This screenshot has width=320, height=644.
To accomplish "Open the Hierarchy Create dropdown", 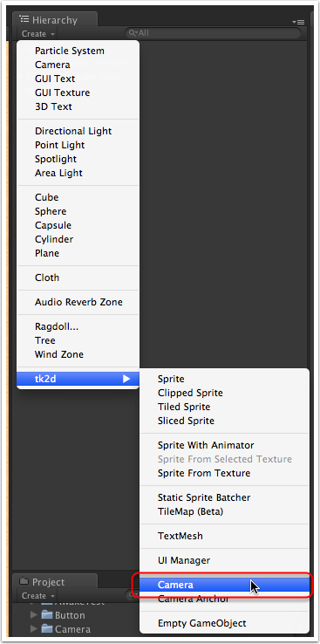I will pos(38,34).
